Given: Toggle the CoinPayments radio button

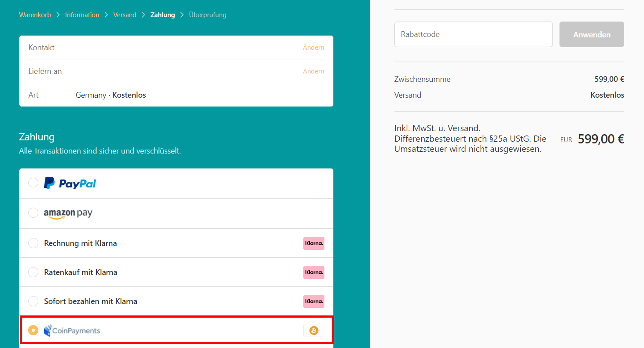Looking at the screenshot, I should click(33, 330).
